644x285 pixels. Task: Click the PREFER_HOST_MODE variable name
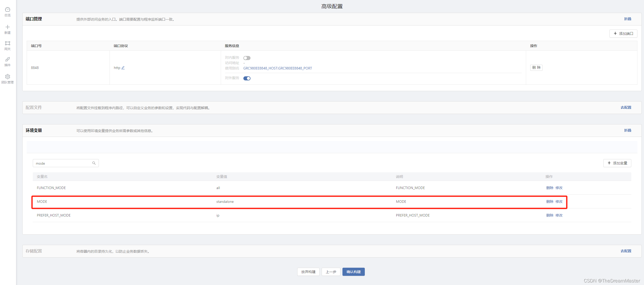point(54,215)
